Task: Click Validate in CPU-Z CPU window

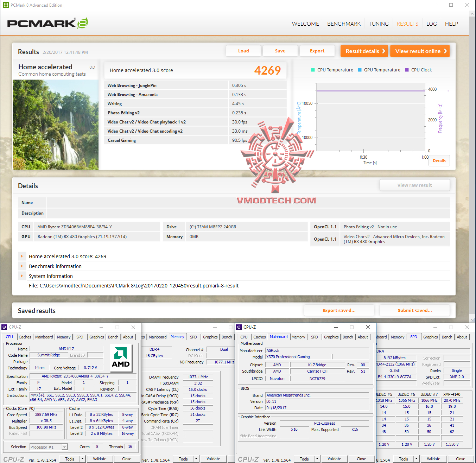Action: click(x=100, y=459)
